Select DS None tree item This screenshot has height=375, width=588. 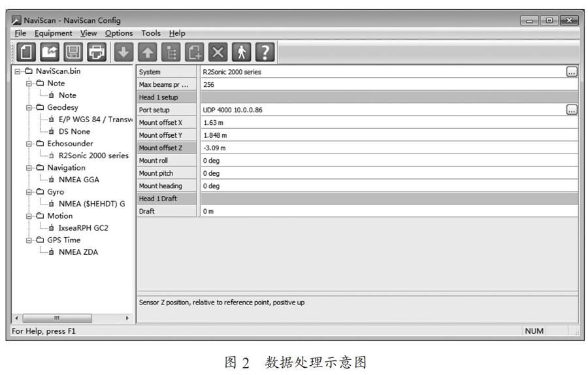point(74,131)
